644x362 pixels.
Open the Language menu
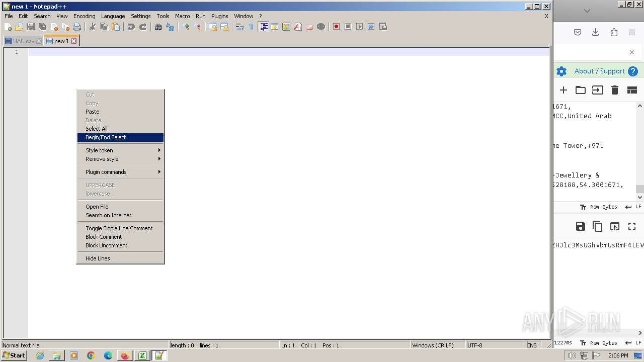coord(113,16)
